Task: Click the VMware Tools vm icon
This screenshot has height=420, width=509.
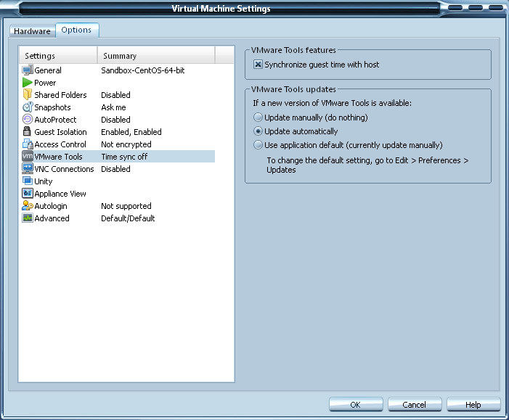Action: (28, 157)
